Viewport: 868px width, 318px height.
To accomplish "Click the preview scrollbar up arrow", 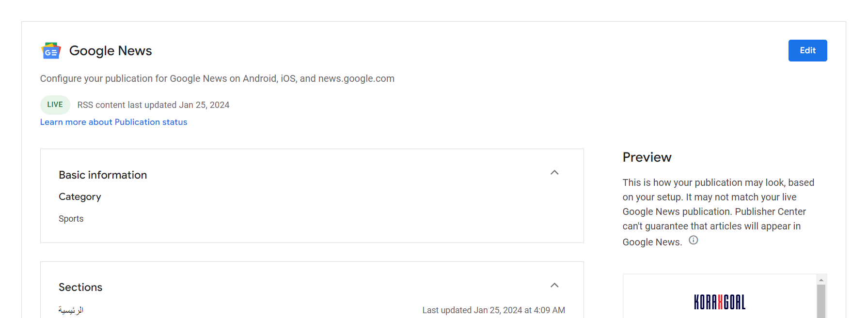I will [x=821, y=280].
